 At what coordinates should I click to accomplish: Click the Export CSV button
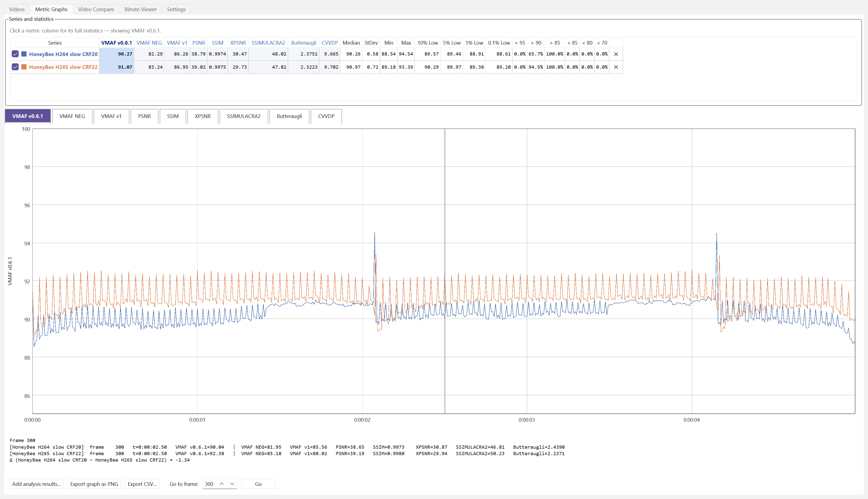click(142, 484)
